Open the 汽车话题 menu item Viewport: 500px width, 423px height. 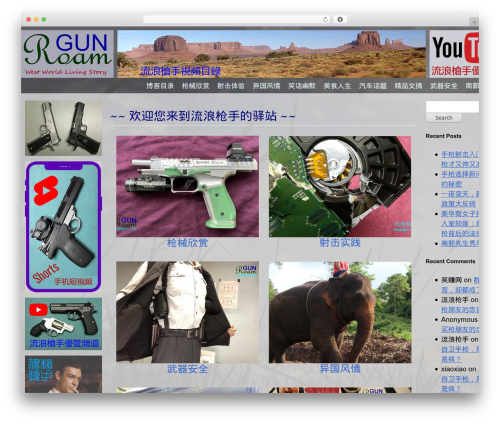click(373, 86)
